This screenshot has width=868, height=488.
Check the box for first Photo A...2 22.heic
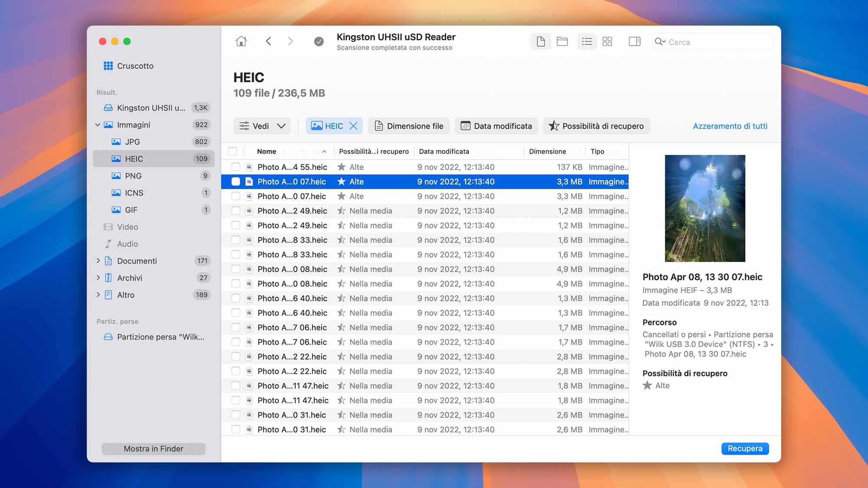point(236,357)
